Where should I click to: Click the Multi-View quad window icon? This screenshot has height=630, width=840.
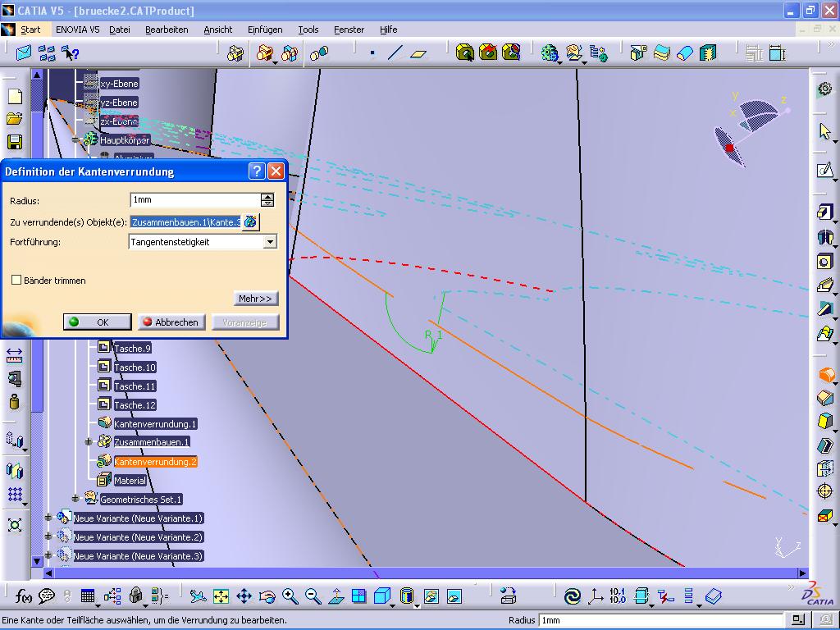point(359,596)
